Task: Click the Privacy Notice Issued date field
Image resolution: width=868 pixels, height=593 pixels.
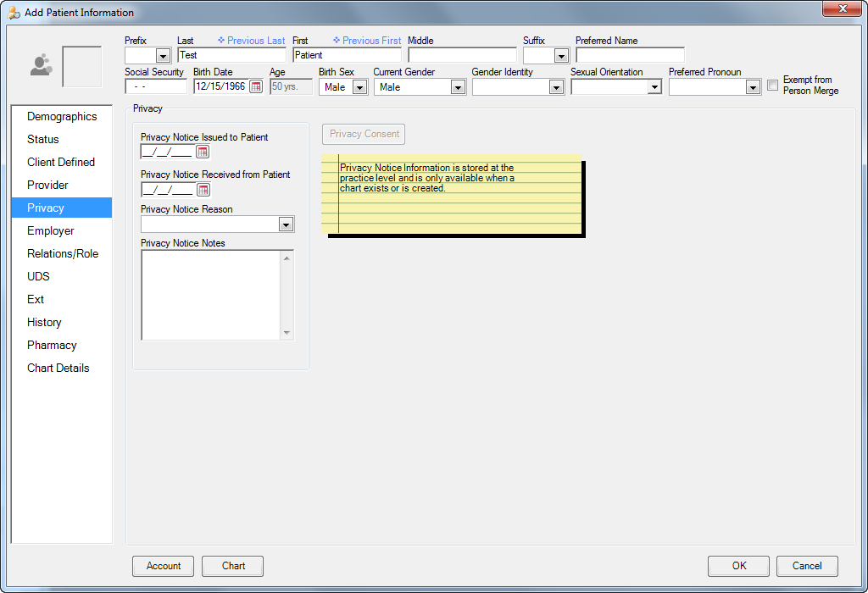Action: 169,152
